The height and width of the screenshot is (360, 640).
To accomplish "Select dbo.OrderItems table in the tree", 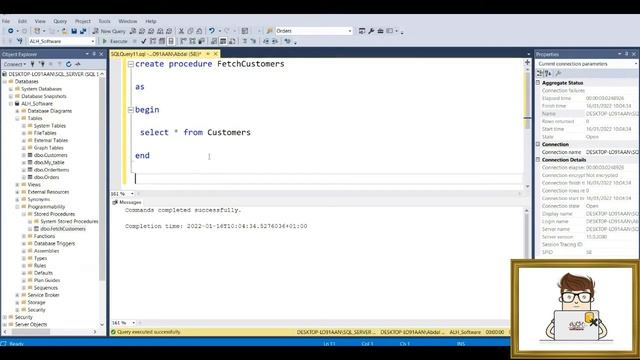I will [51, 170].
